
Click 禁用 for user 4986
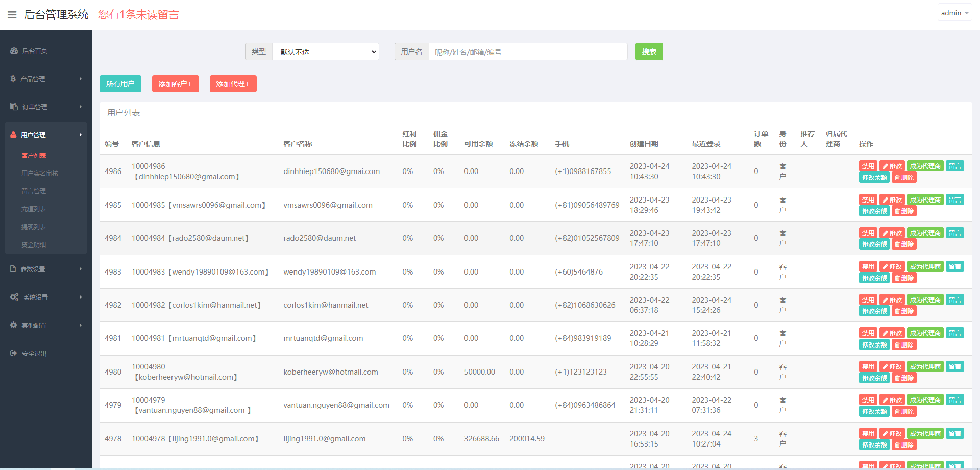(x=868, y=166)
